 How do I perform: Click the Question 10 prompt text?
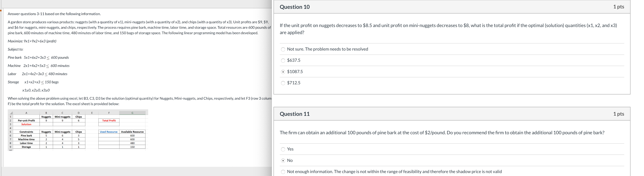(448, 29)
